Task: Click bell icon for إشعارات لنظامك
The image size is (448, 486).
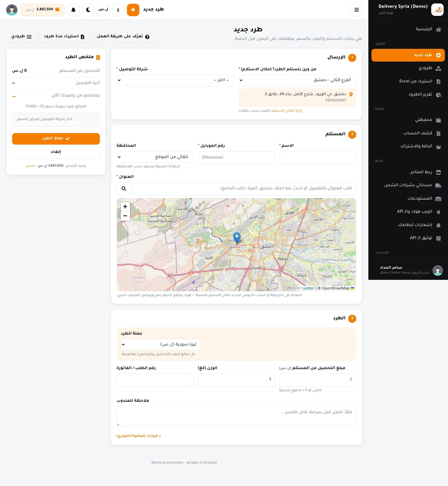Action: coord(438,225)
